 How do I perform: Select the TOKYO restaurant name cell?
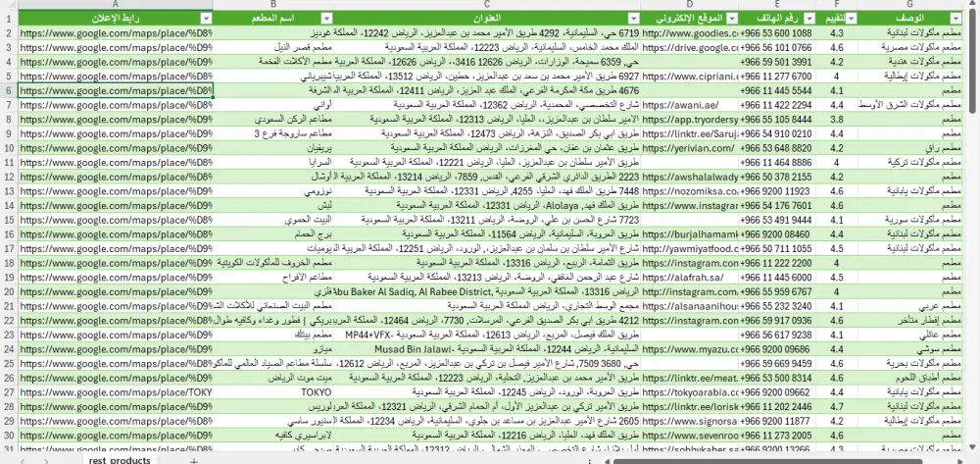pyautogui.click(x=273, y=392)
